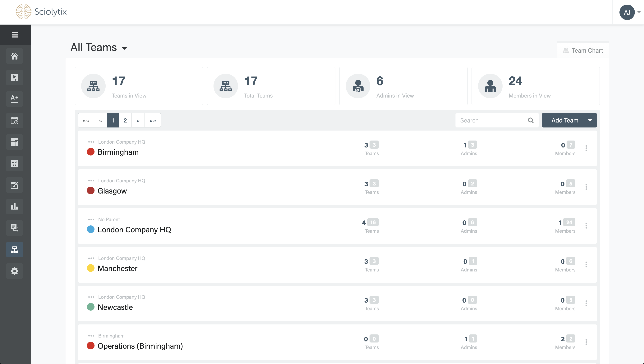Open the bar chart reports sidebar icon
This screenshot has width=644, height=364.
coord(15,207)
